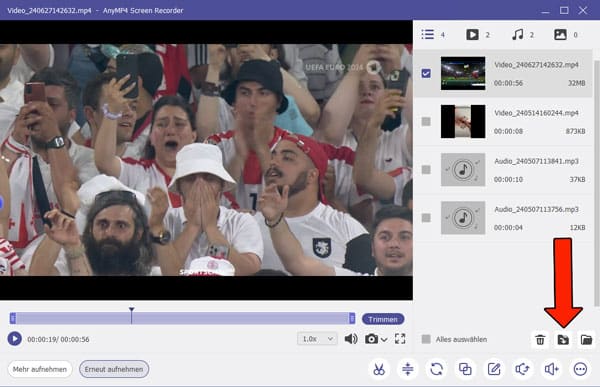Click the video compress icon
Image resolution: width=600 pixels, height=387 pixels.
pos(408,369)
